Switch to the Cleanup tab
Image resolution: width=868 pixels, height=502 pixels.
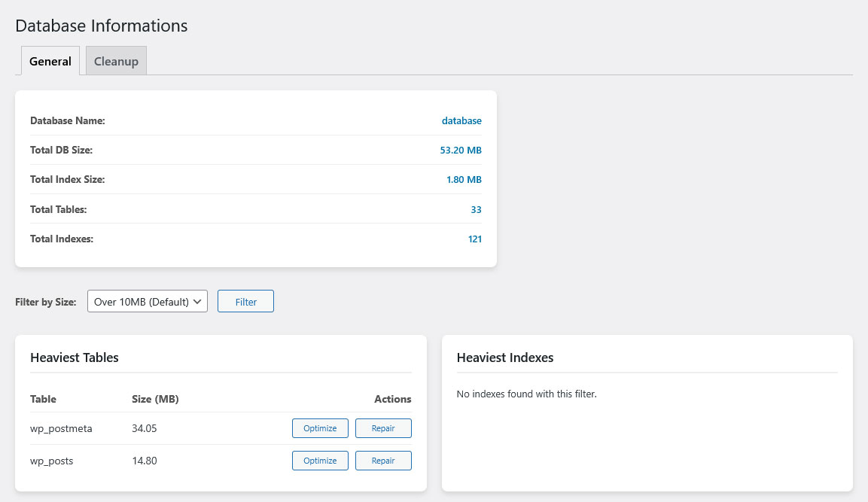(x=116, y=61)
